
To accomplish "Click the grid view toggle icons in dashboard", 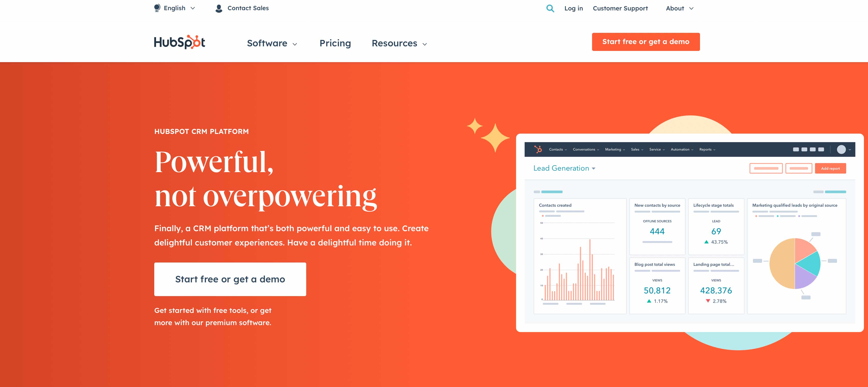I will coord(809,149).
